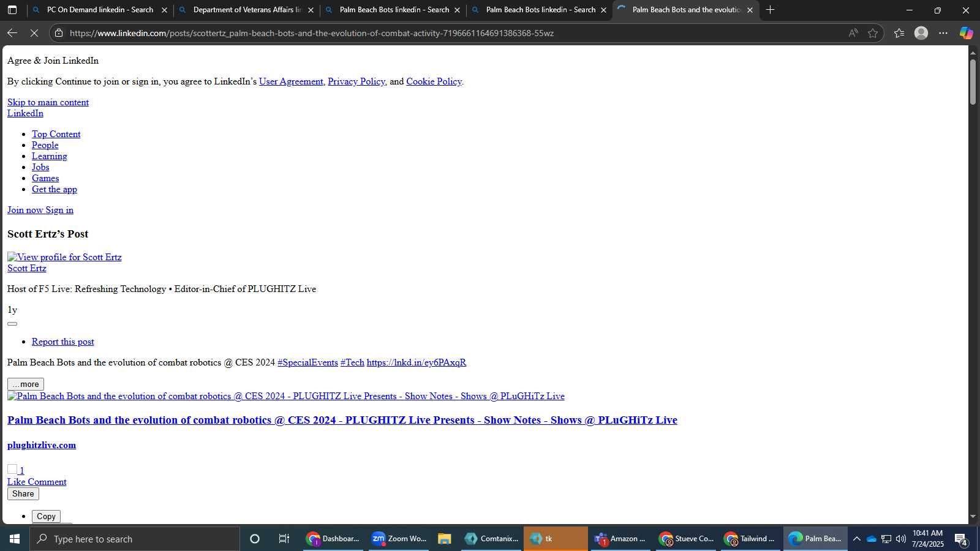Open site information lock icon

coord(59,33)
